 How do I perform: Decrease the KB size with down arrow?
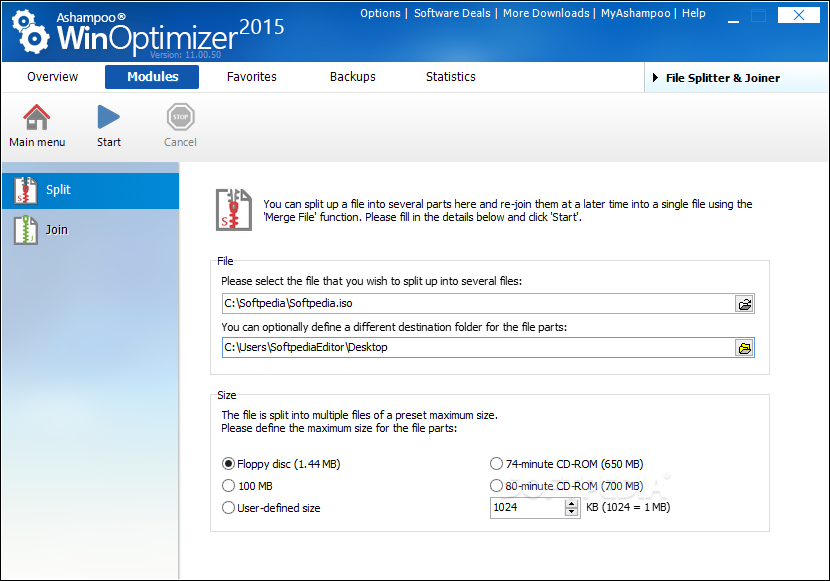571,512
